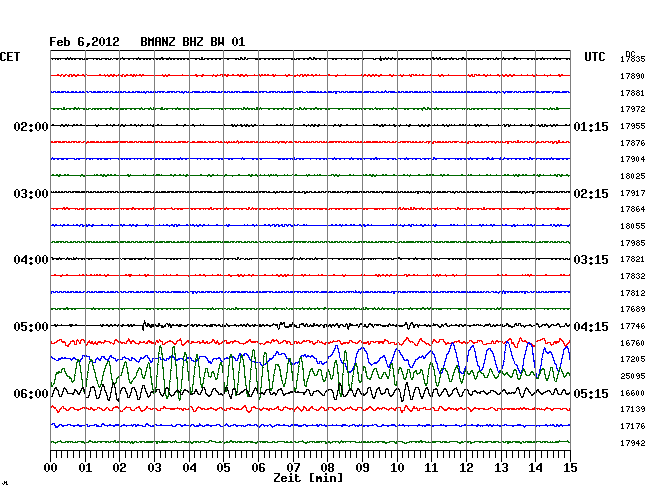Click minute tick label '01' on x-axis
Screen dimensions: 650x494
tap(85, 468)
